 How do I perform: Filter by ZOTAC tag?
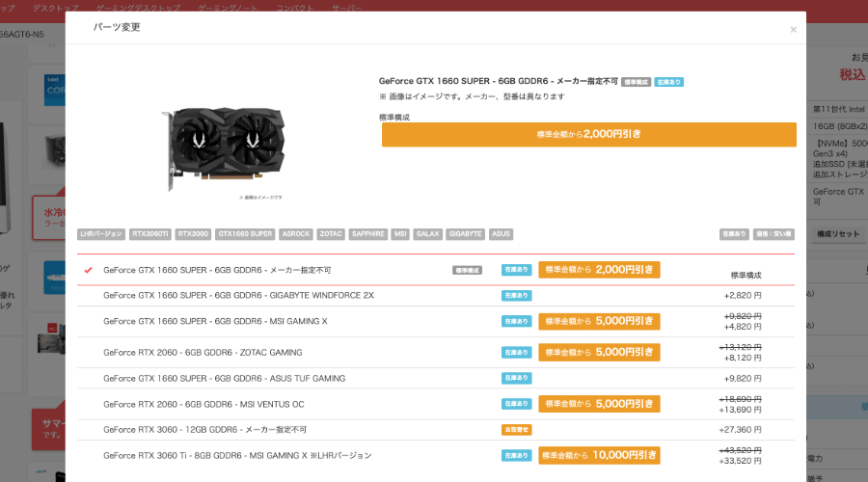331,234
